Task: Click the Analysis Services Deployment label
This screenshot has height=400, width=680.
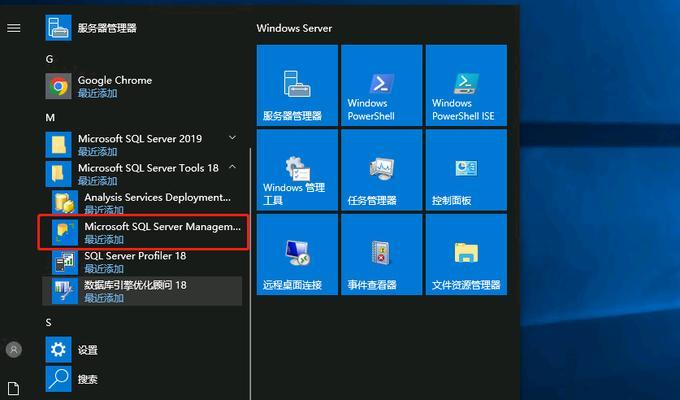Action: [x=157, y=197]
